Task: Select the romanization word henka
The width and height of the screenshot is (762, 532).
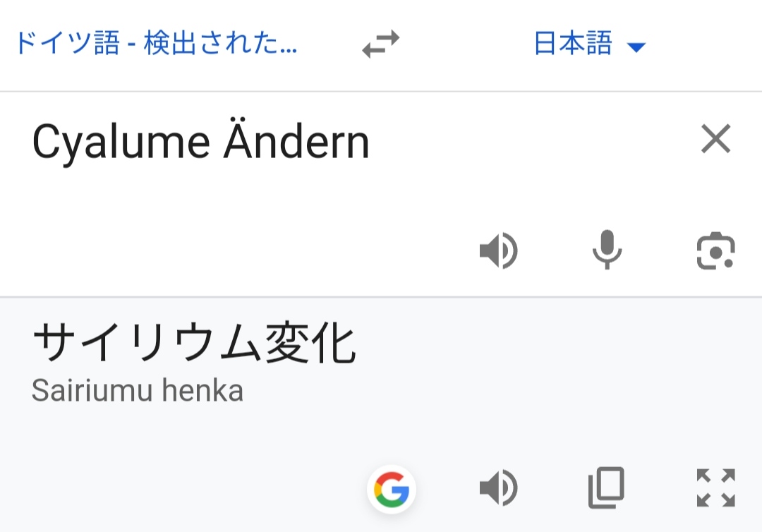Action: tap(202, 391)
